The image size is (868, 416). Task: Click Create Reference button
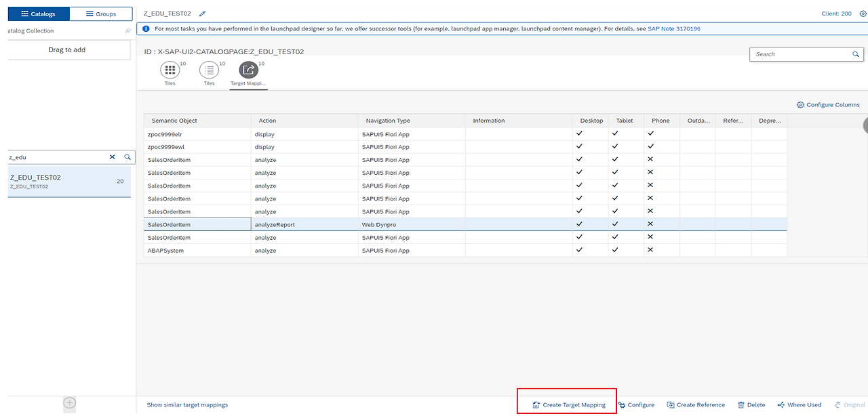(696, 405)
